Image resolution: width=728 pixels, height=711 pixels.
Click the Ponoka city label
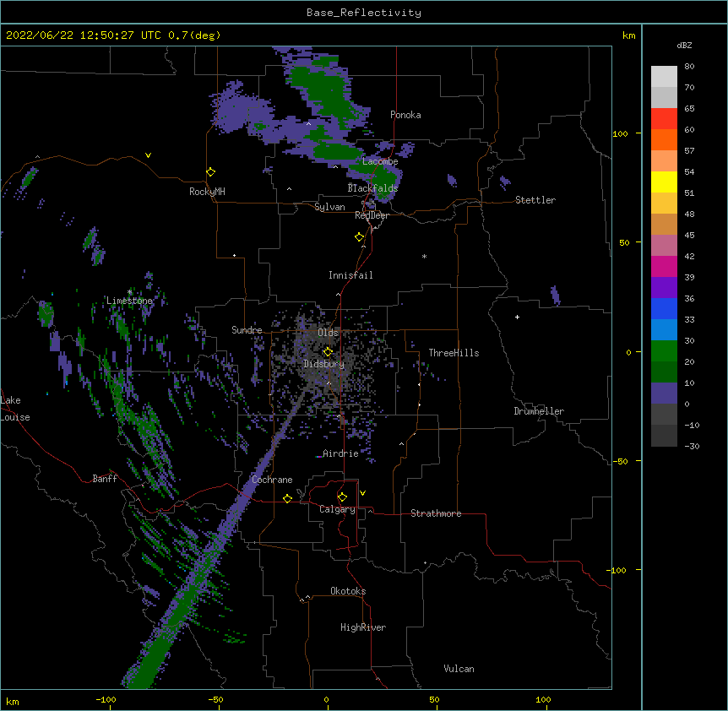405,115
